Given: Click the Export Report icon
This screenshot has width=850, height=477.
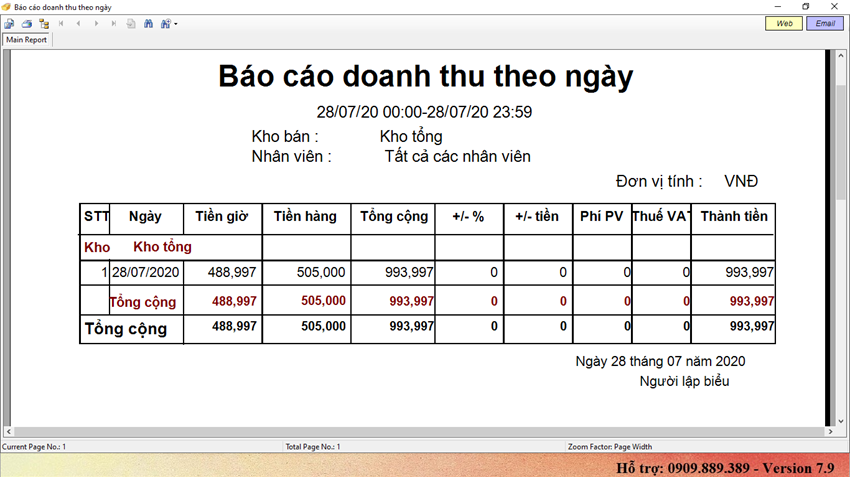Looking at the screenshot, I should point(9,24).
